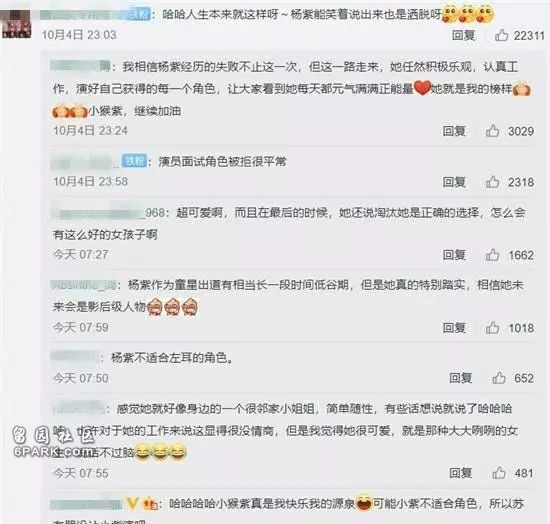Reply to the 10月4日 23:58 comment

(454, 182)
